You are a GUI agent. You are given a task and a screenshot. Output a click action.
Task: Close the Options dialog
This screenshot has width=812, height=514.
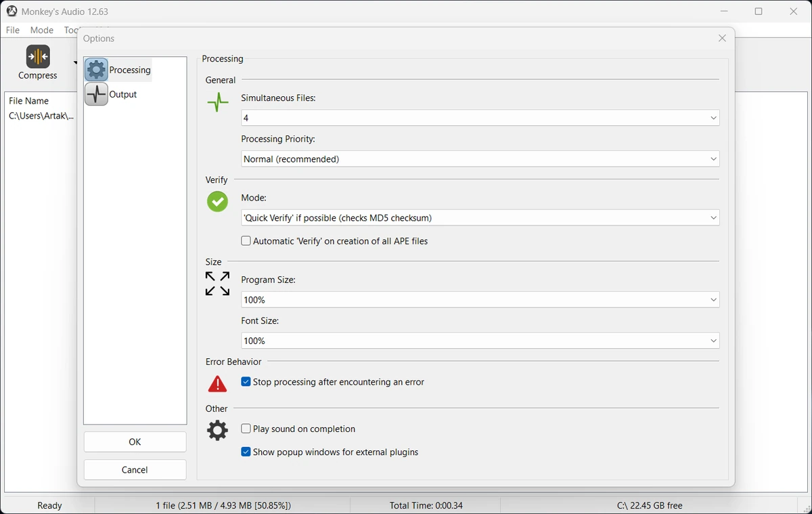point(722,39)
